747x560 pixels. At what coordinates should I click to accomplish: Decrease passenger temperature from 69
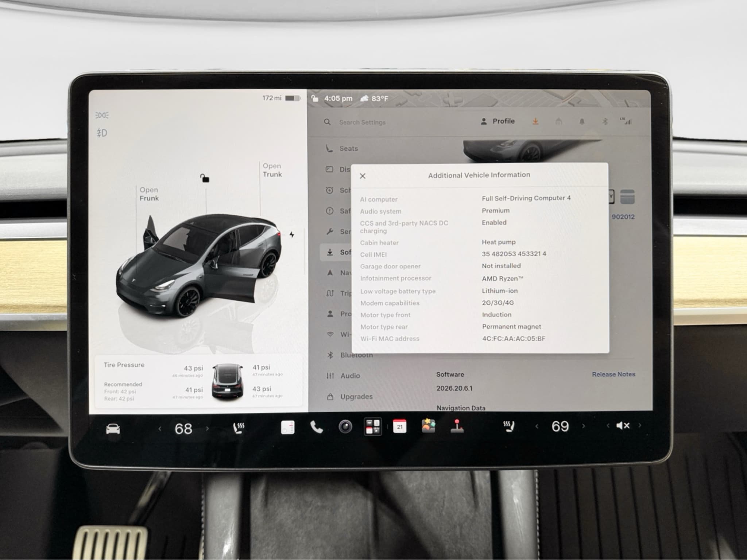click(537, 426)
